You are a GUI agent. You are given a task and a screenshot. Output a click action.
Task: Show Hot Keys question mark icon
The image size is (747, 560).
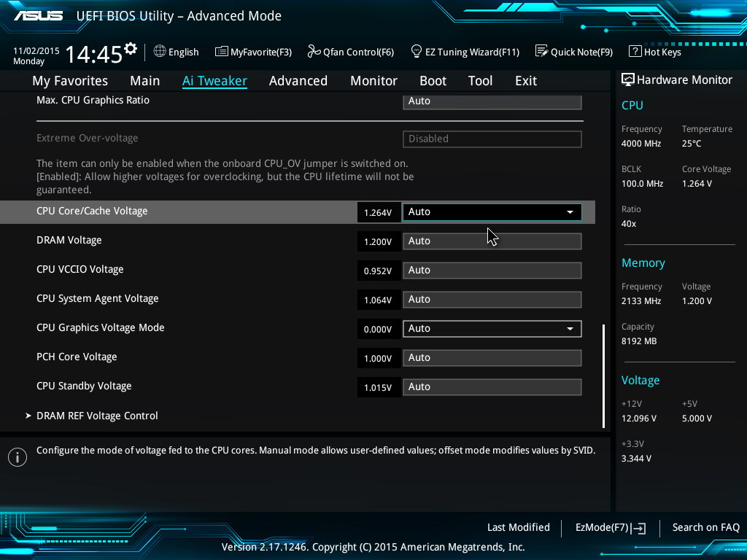[x=635, y=52]
